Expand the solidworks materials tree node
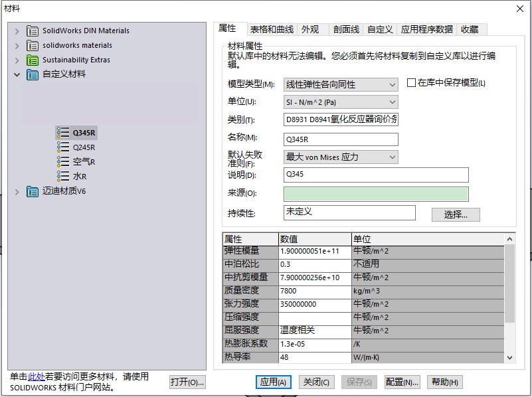Image resolution: width=532 pixels, height=397 pixels. [x=17, y=46]
